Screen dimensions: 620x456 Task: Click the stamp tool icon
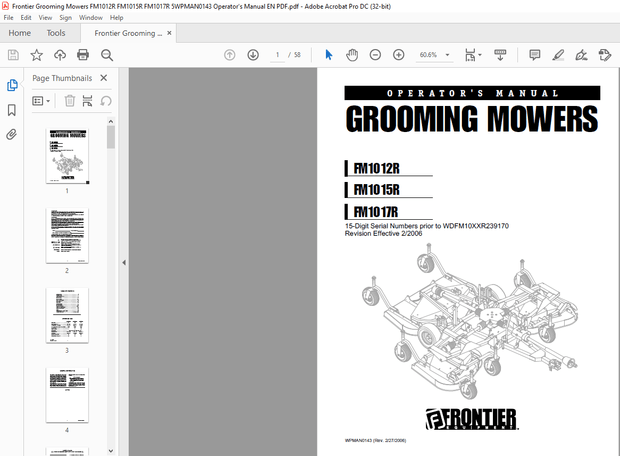coord(605,55)
